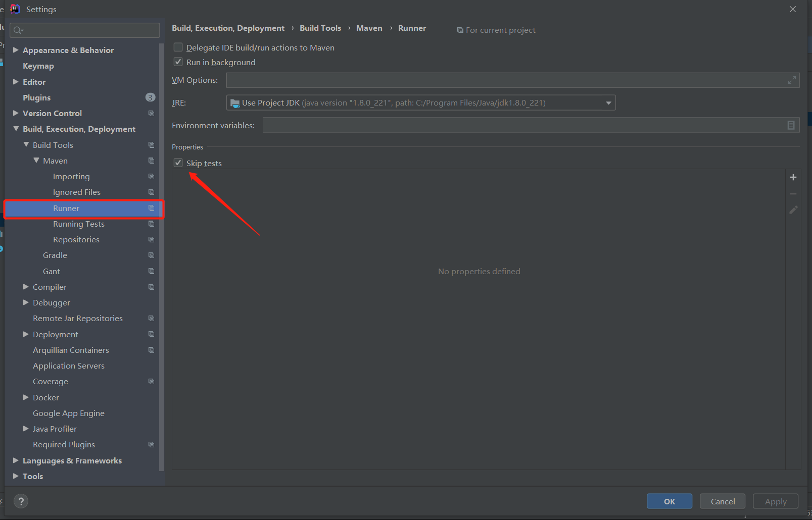Expand the Java Profiler node
The height and width of the screenshot is (520, 812).
pos(26,429)
